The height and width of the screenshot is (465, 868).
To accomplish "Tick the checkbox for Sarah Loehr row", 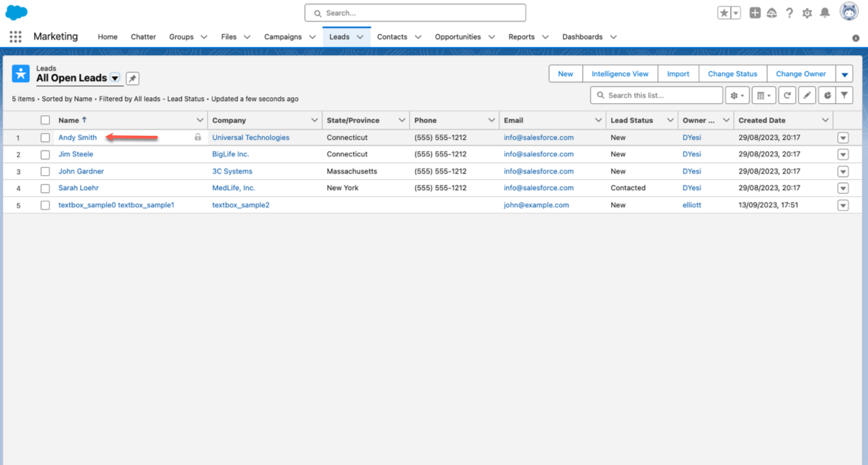I will pyautogui.click(x=46, y=188).
